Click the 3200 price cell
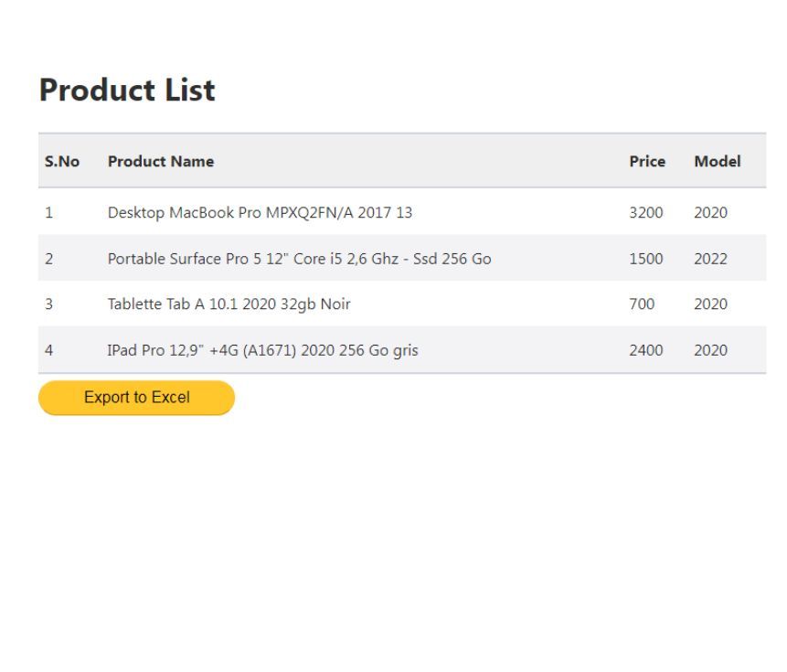 646,213
